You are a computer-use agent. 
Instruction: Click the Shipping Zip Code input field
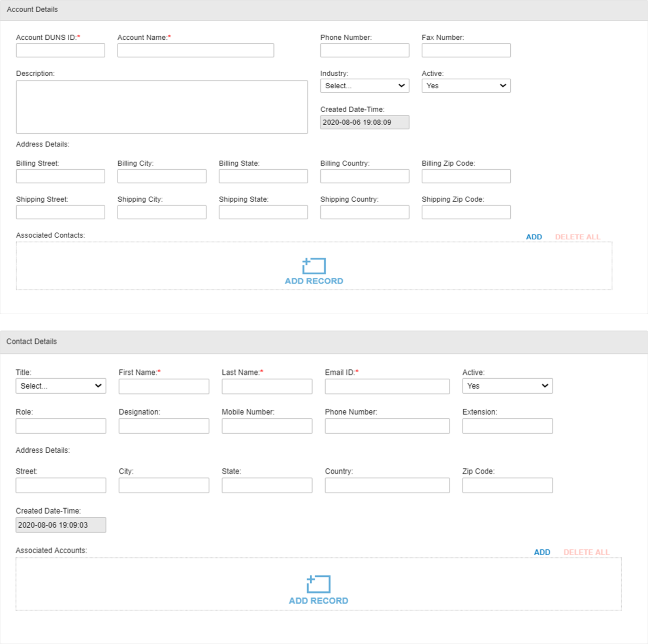pyautogui.click(x=466, y=212)
